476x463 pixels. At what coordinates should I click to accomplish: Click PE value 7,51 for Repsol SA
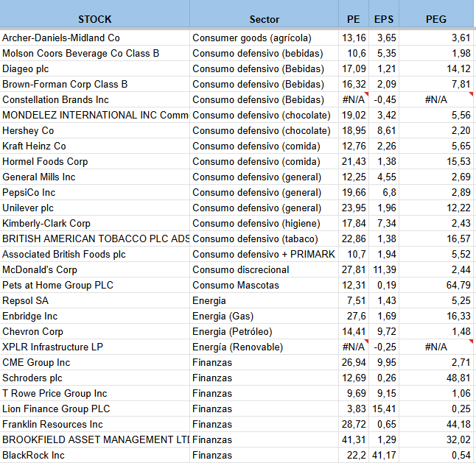click(x=354, y=301)
